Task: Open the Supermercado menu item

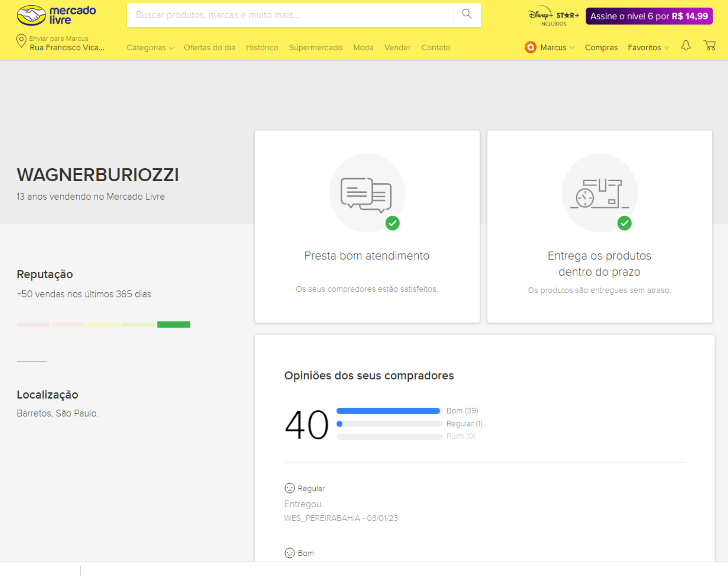Action: [315, 48]
